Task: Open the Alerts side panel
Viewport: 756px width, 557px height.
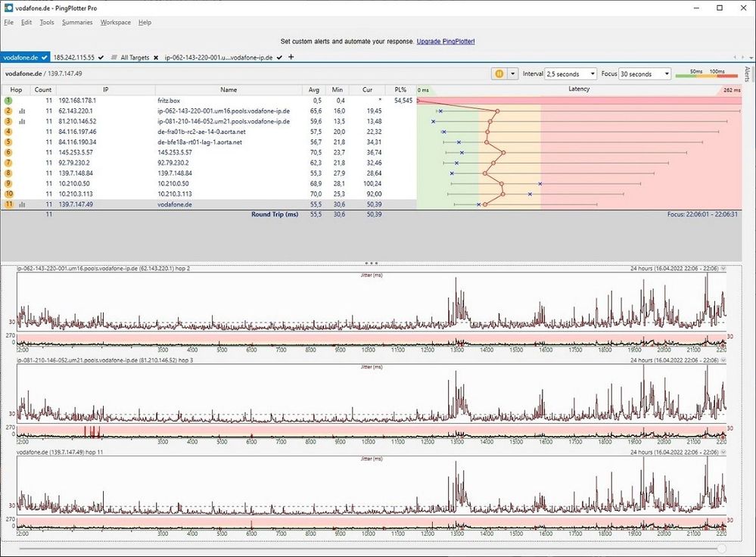Action: [x=748, y=74]
